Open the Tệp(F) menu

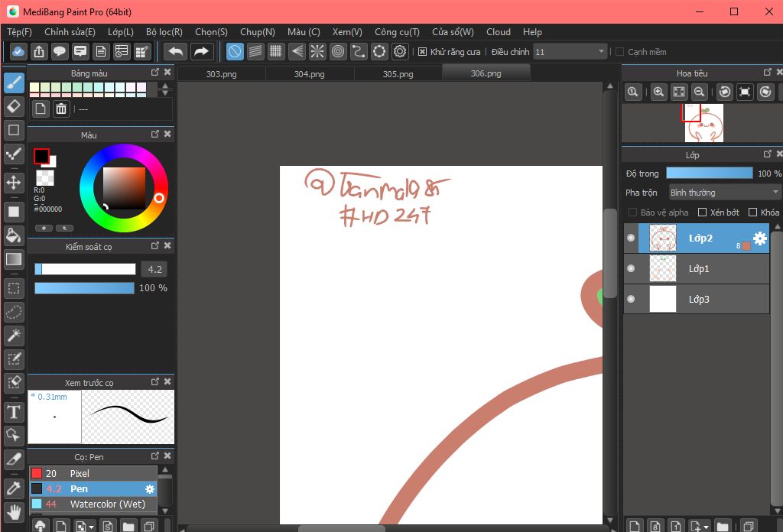19,32
